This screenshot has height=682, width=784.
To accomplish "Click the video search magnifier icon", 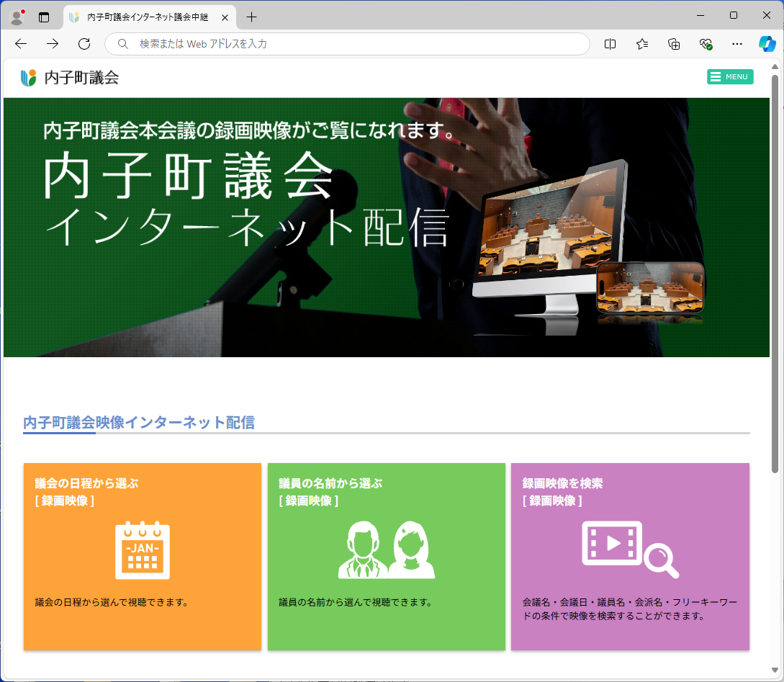I will (x=631, y=550).
